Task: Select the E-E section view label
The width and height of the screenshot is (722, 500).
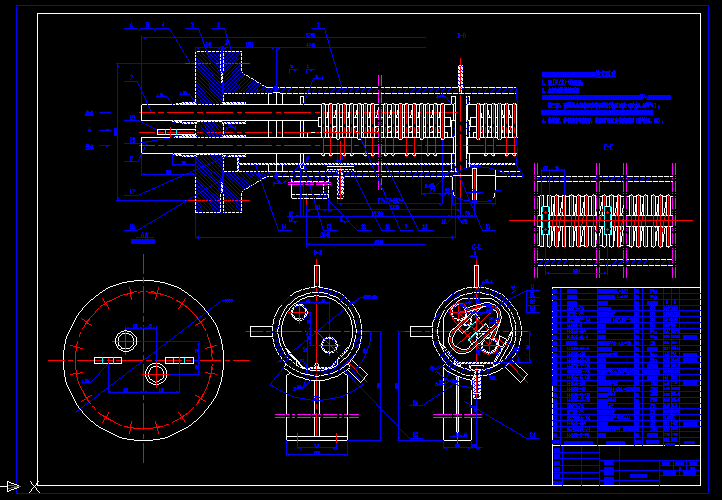Action: coord(608,147)
